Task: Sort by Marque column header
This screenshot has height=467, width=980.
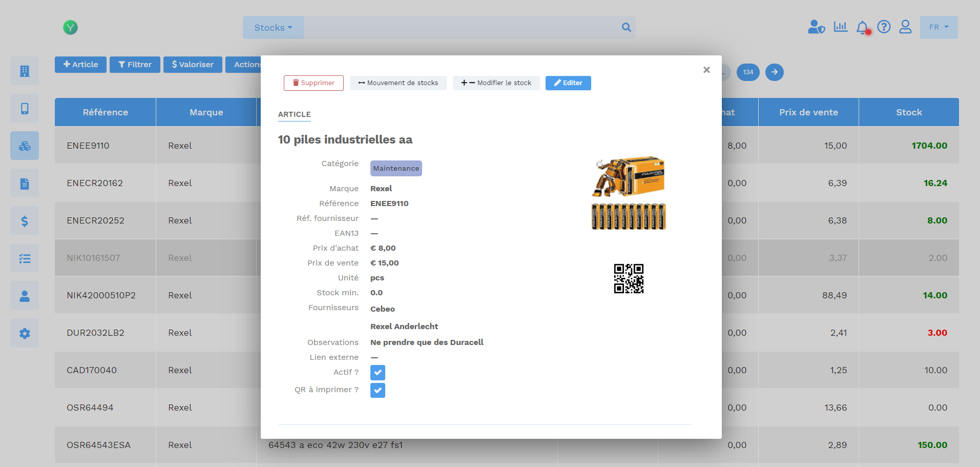Action: 206,112
